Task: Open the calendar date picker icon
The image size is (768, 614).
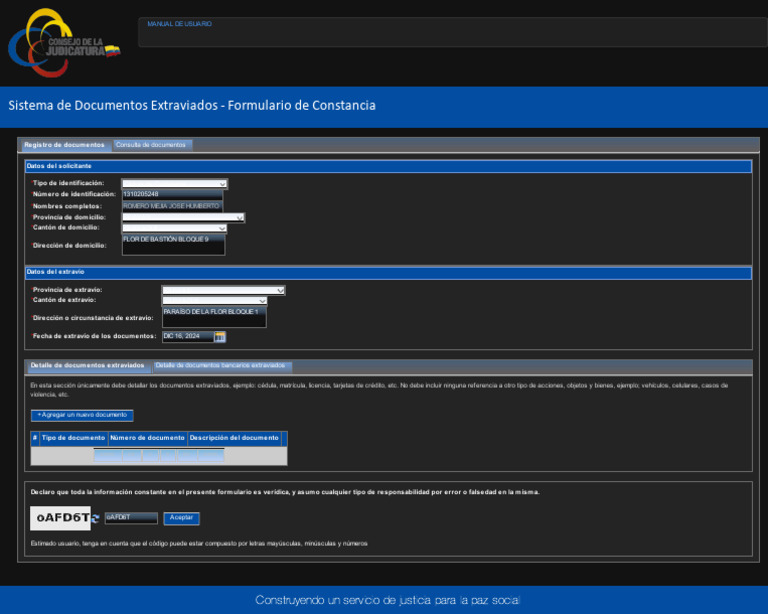Action: tap(220, 336)
